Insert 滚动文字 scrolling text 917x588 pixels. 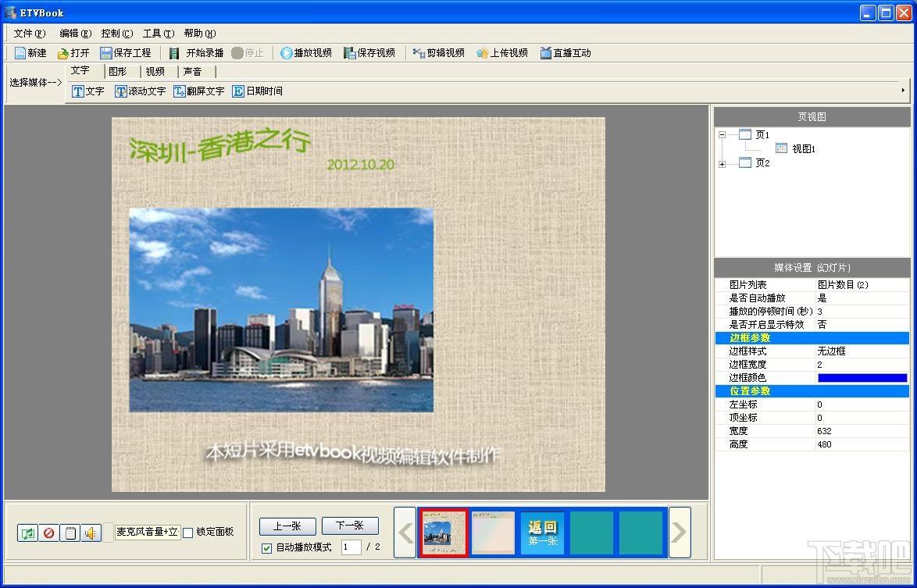coord(141,91)
